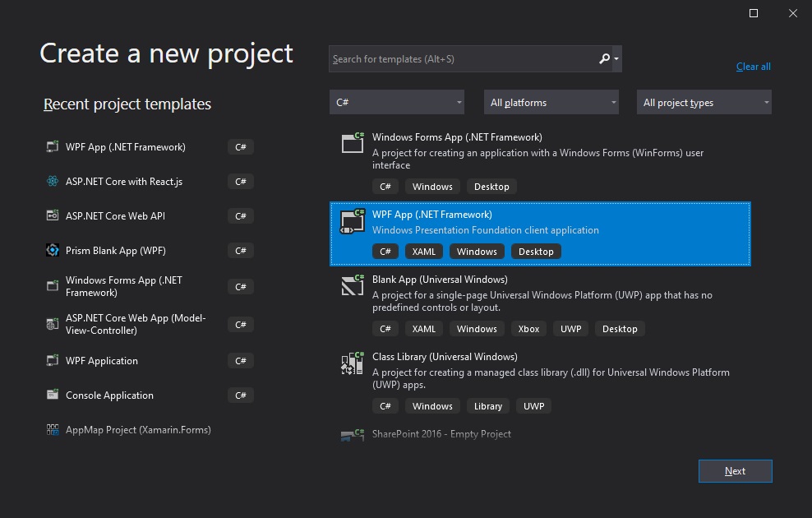Click the Recent project templates heading
The image size is (812, 518).
point(127,104)
